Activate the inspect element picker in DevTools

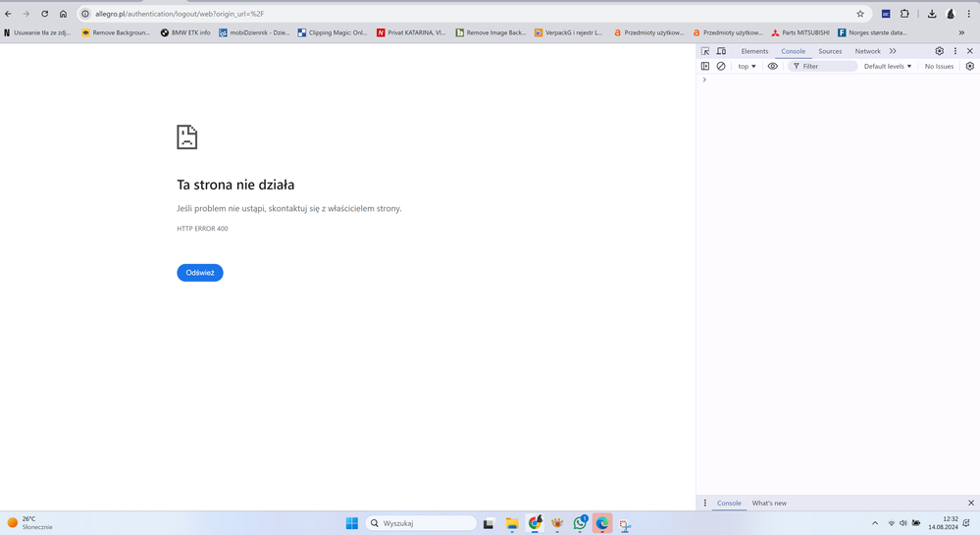point(705,51)
